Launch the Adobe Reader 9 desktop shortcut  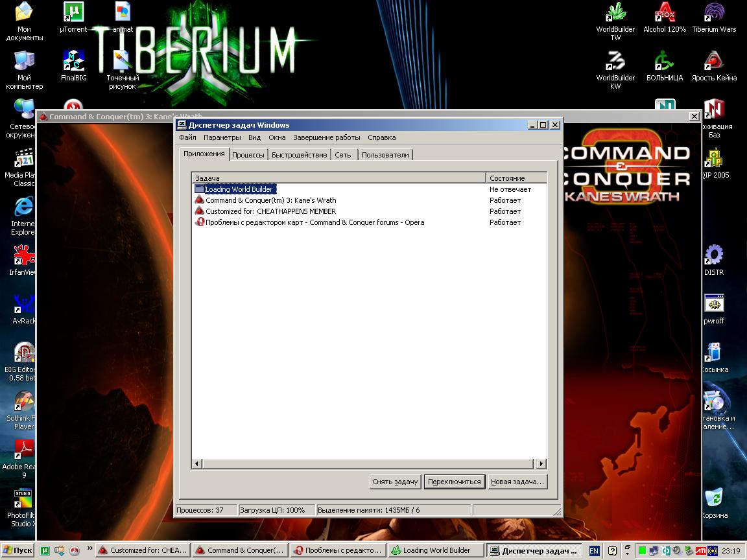click(x=21, y=459)
